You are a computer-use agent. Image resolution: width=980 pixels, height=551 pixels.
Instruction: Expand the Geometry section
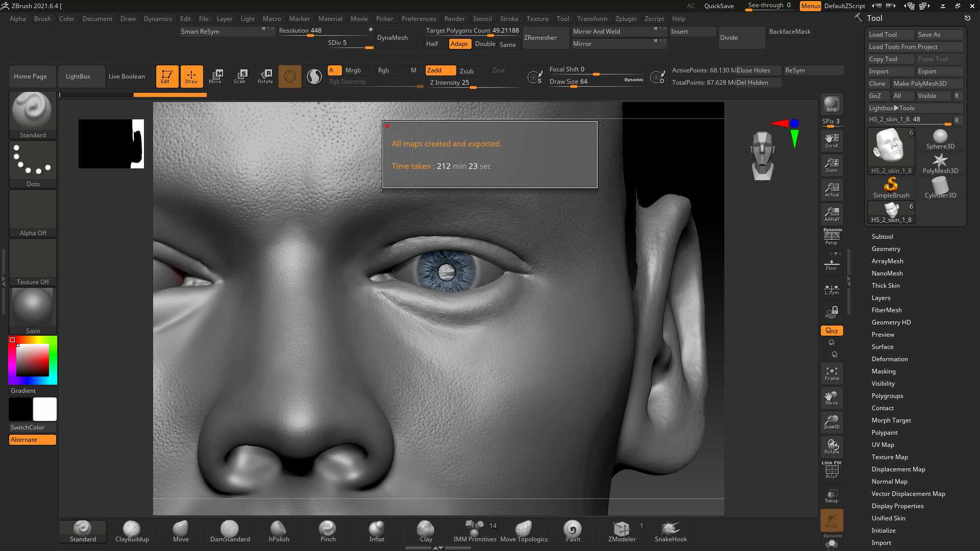[886, 249]
